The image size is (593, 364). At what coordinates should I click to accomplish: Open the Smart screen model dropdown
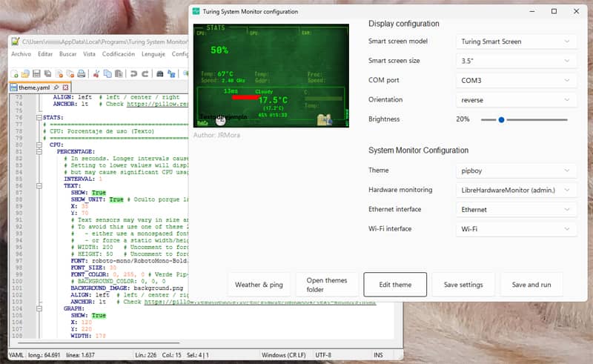(516, 42)
